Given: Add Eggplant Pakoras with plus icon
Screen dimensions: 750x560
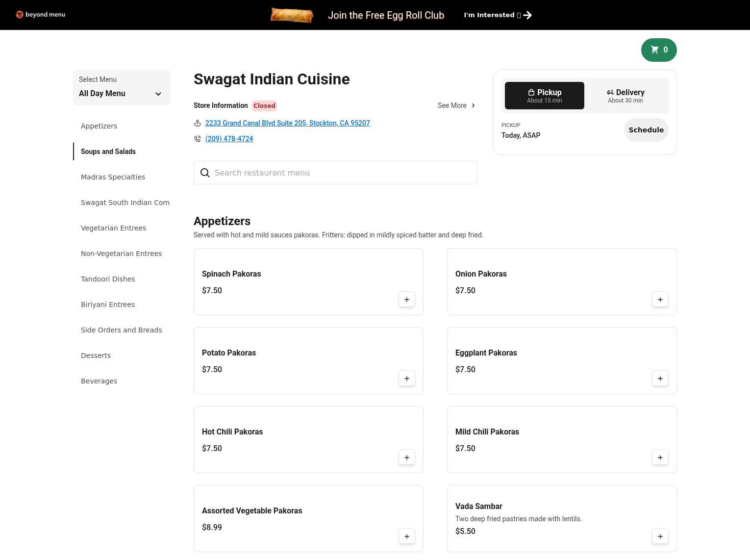Looking at the screenshot, I should tap(660, 379).
